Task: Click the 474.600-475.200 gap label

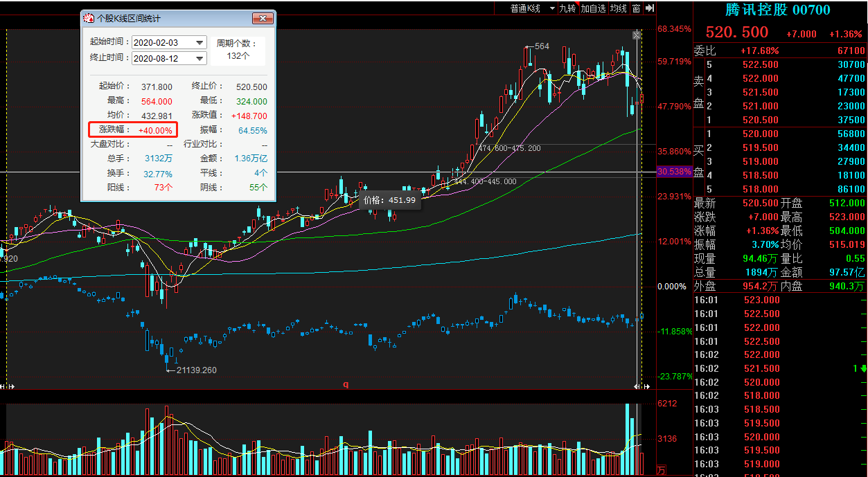Action: point(510,148)
